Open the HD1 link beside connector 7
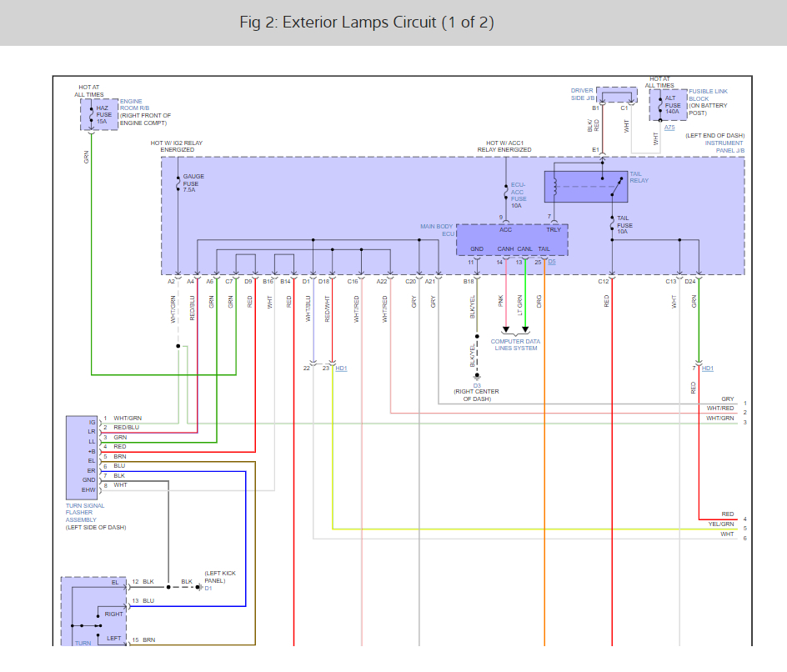Viewport: 787px width, 672px height. point(708,368)
